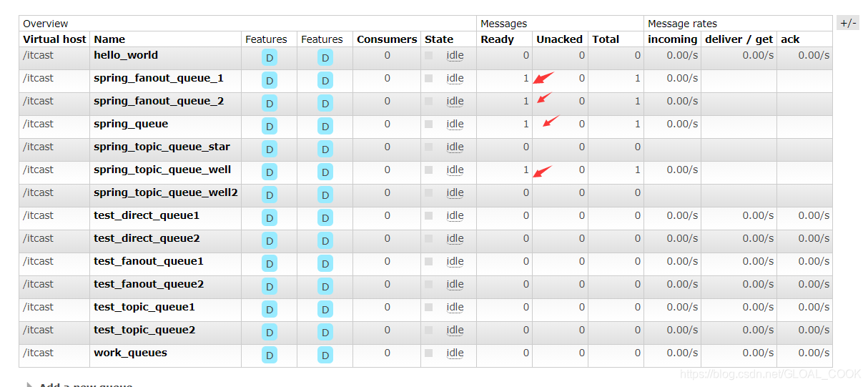
Task: Open spring_topic_queue_star queue page
Action: (x=162, y=147)
